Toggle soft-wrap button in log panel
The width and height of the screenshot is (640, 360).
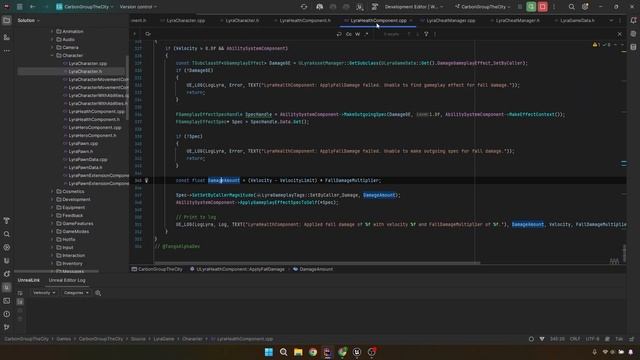(x=20, y=293)
